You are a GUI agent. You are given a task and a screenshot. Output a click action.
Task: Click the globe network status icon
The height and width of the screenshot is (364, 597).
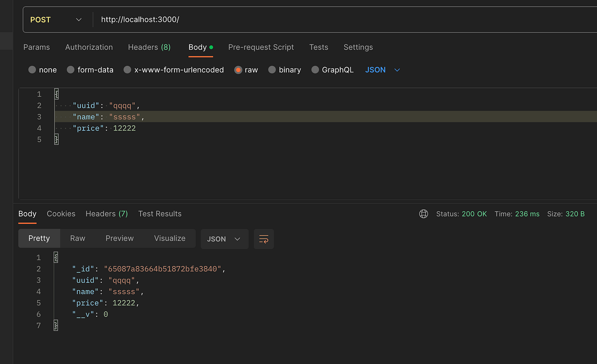click(x=423, y=214)
